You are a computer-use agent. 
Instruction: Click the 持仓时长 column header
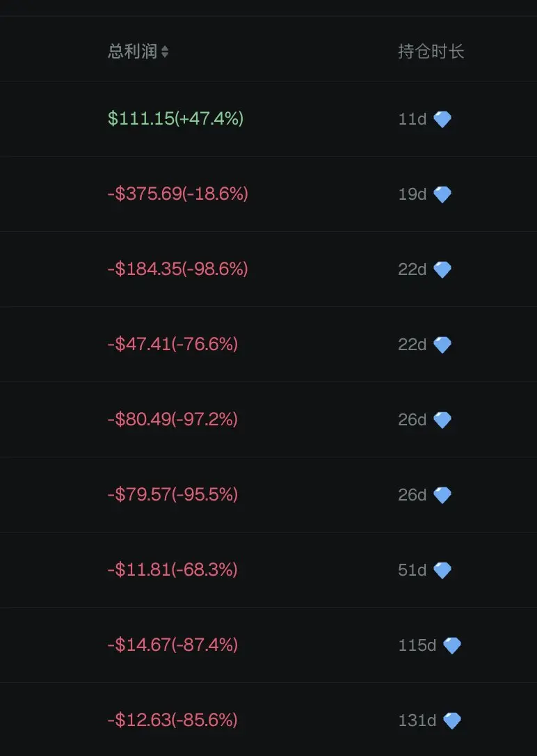431,51
